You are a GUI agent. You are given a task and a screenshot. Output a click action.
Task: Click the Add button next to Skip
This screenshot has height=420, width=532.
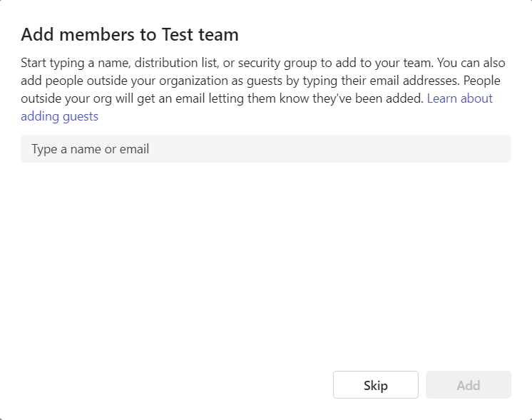[469, 385]
